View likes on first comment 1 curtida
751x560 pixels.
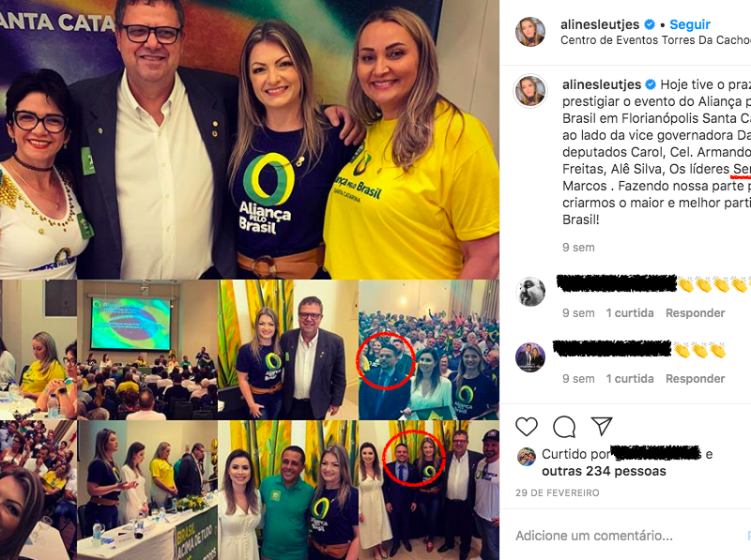[x=630, y=313]
